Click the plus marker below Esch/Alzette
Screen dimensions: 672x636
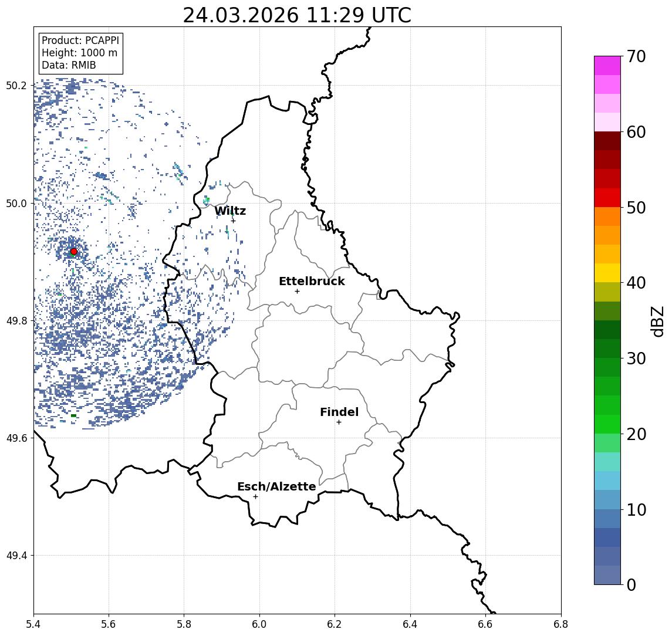(255, 497)
